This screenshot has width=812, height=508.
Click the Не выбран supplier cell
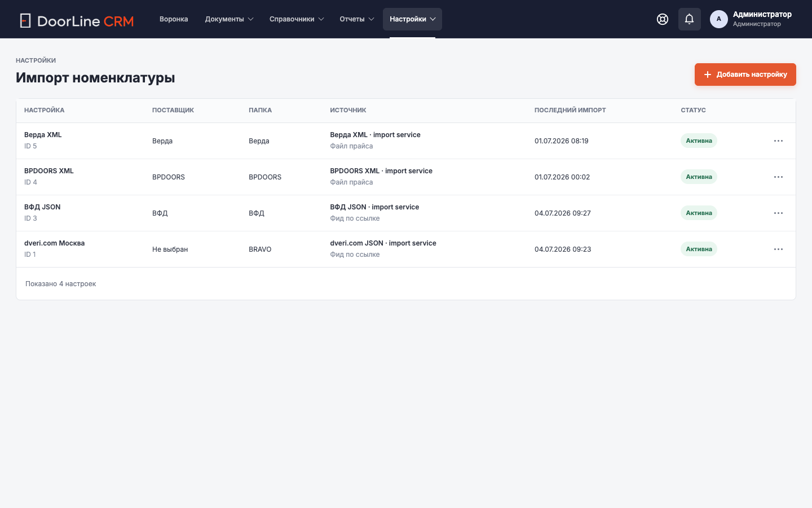click(170, 249)
